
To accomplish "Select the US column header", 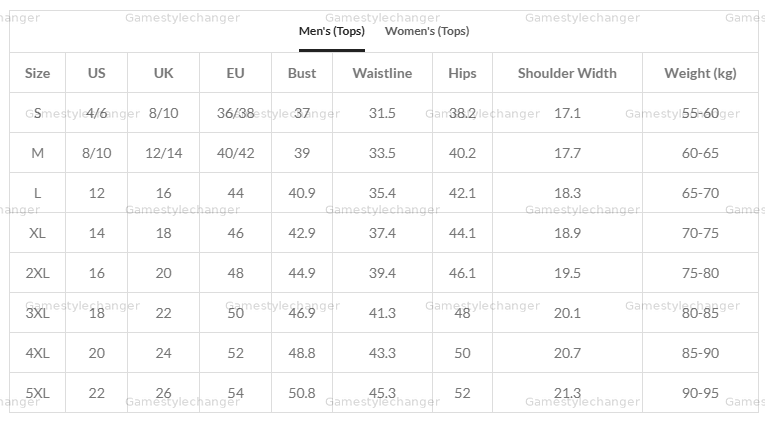I will click(x=97, y=73).
